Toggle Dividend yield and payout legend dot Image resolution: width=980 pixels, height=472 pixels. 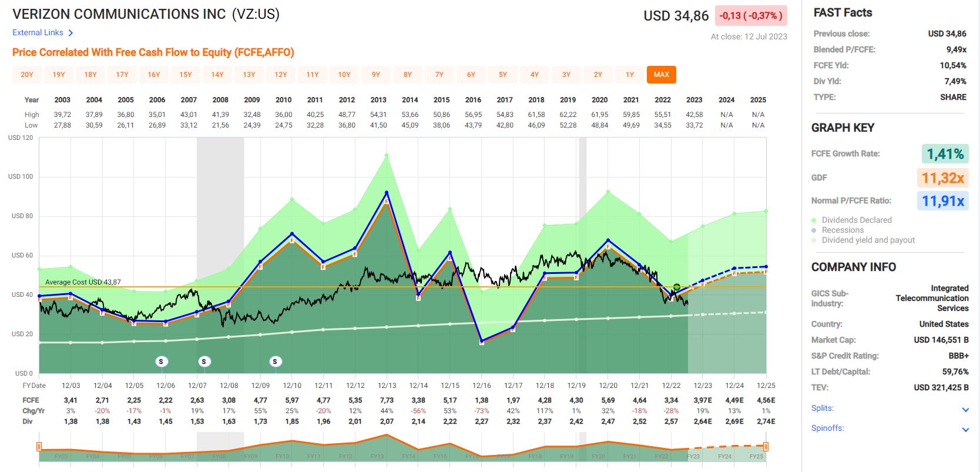point(814,240)
